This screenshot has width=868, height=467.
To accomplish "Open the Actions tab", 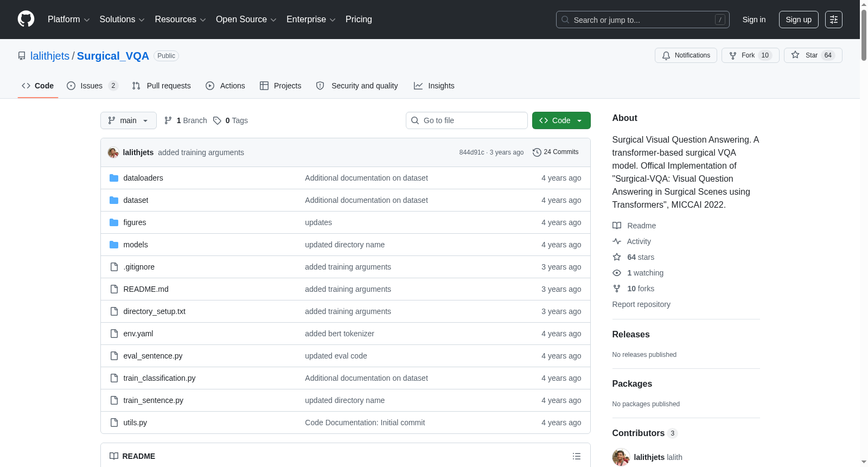I will pos(226,86).
